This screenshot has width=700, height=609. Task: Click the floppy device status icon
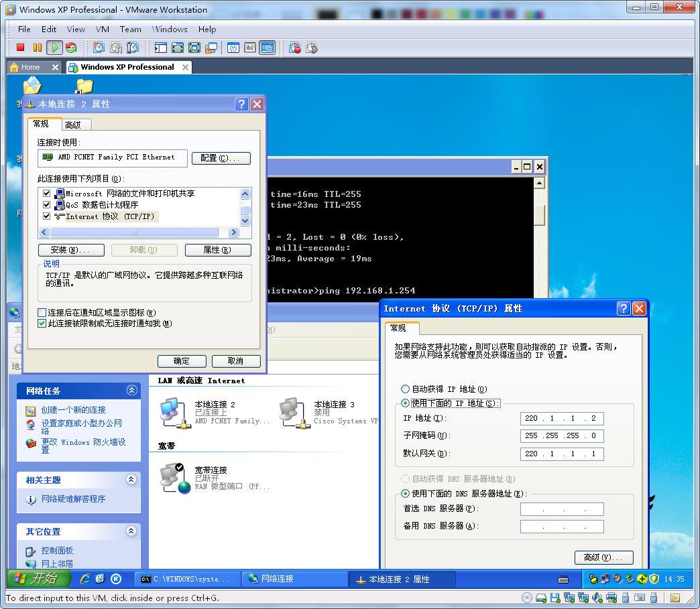pyautogui.click(x=555, y=598)
